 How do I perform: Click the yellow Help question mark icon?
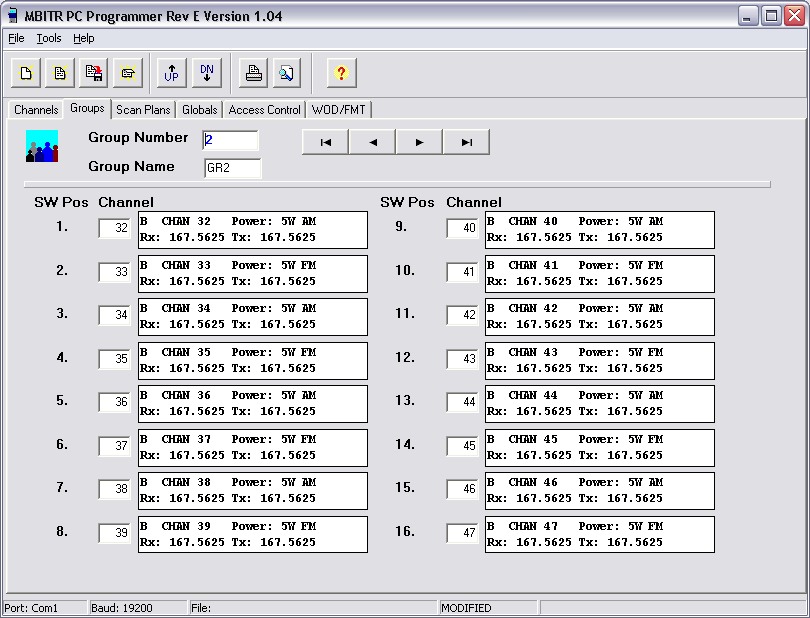(x=340, y=73)
